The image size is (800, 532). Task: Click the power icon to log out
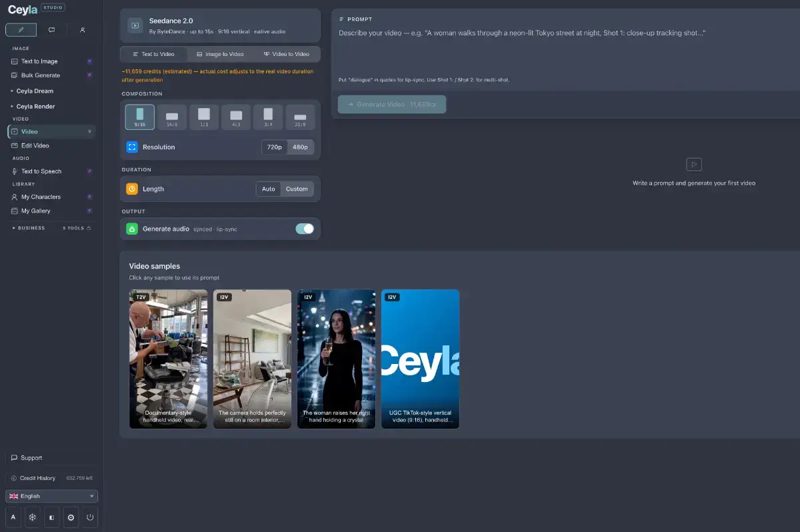90,517
